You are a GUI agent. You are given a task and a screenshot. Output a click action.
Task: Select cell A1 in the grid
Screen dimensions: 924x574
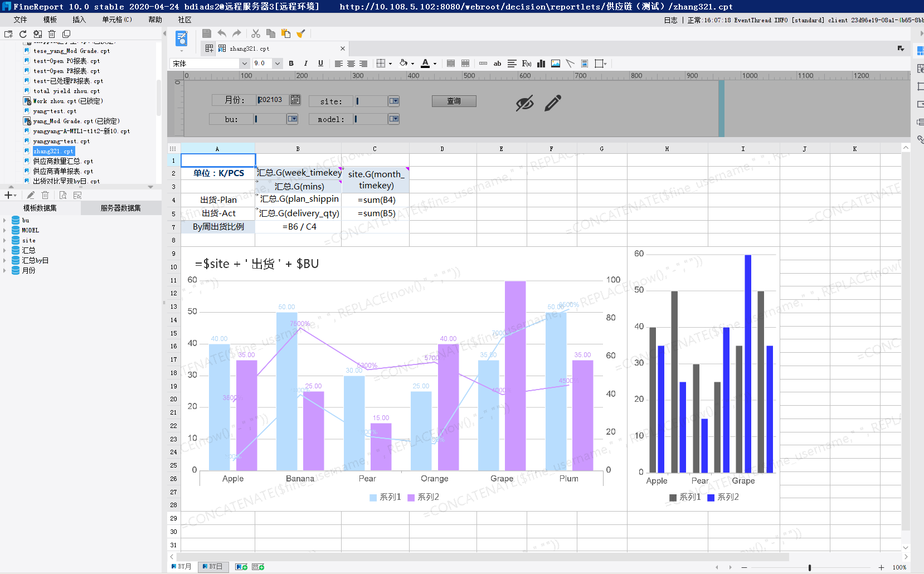point(218,160)
